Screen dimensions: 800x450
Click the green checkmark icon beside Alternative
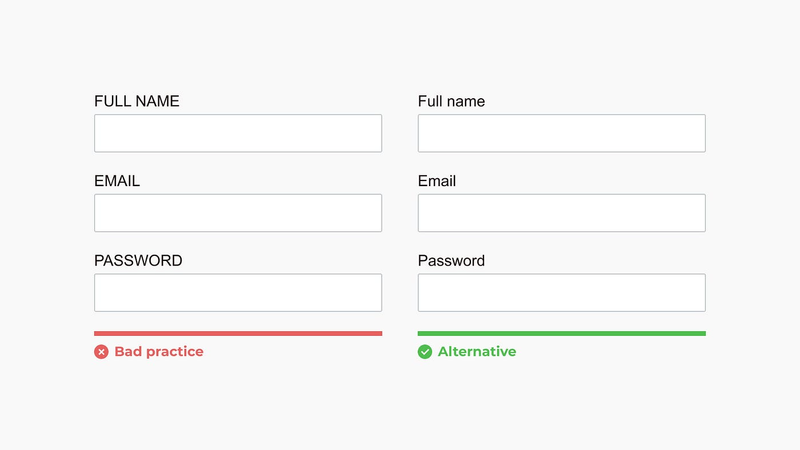(x=425, y=352)
